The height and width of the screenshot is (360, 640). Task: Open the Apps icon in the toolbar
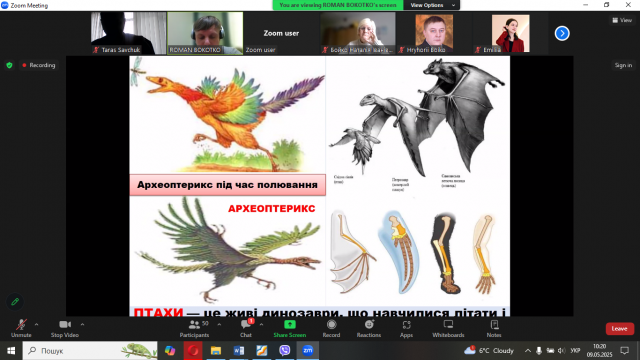406,329
